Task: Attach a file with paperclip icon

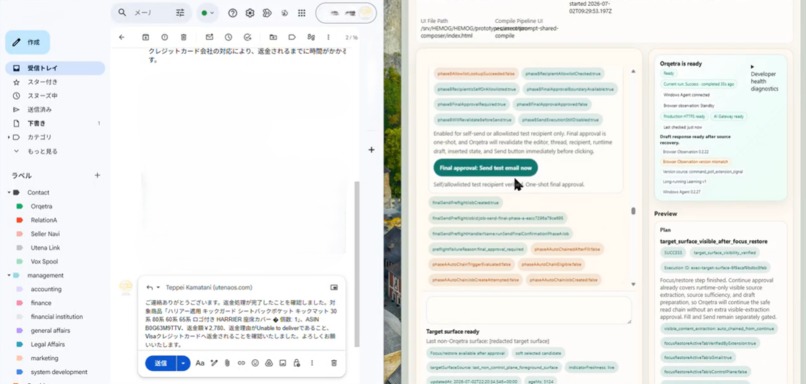Action: (227, 363)
